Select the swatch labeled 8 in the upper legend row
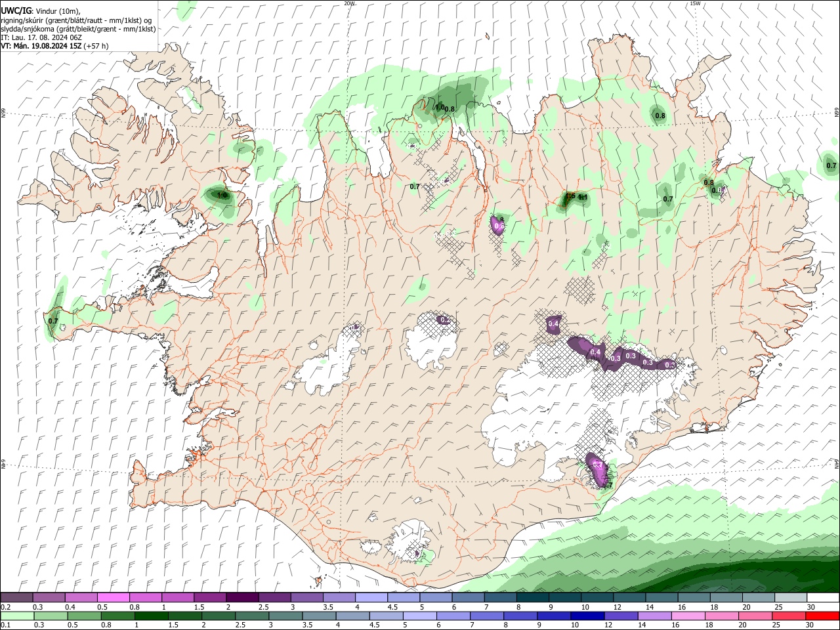 coord(533,598)
